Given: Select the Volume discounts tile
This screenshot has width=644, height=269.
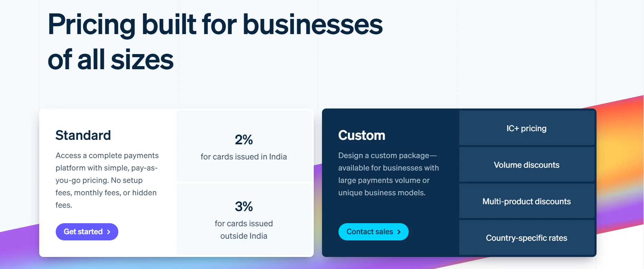Looking at the screenshot, I should pos(527,165).
